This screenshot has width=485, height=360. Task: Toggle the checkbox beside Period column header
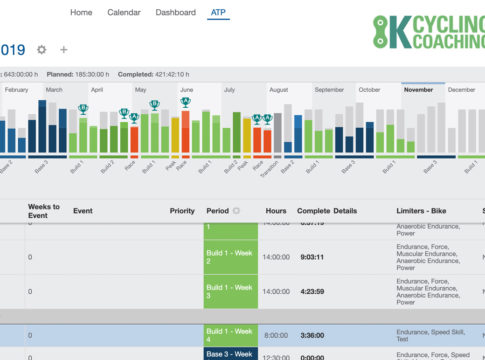click(236, 211)
